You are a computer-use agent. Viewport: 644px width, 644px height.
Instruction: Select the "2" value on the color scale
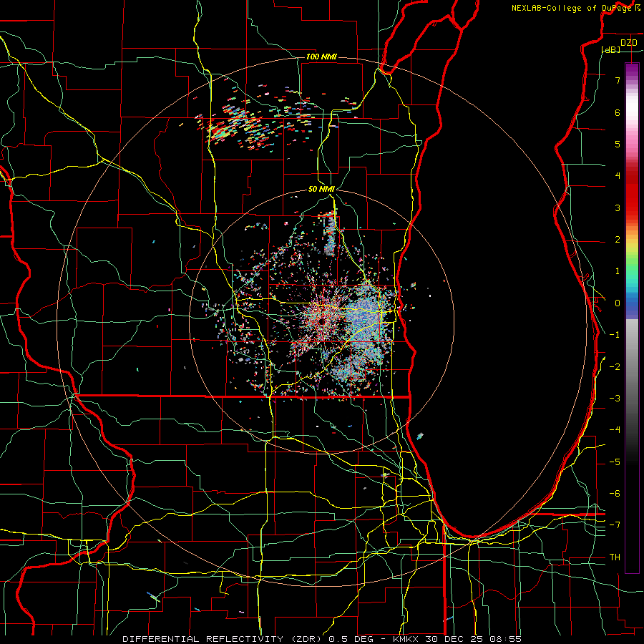[618, 240]
